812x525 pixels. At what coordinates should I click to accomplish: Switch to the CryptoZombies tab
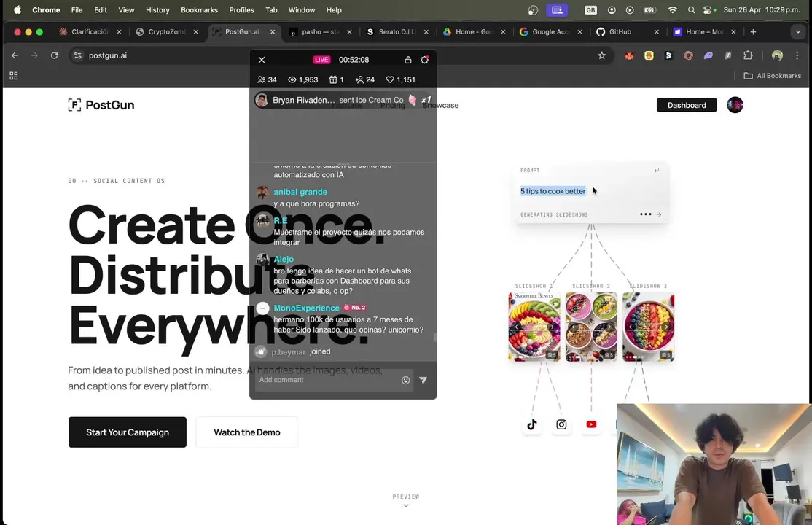click(167, 31)
